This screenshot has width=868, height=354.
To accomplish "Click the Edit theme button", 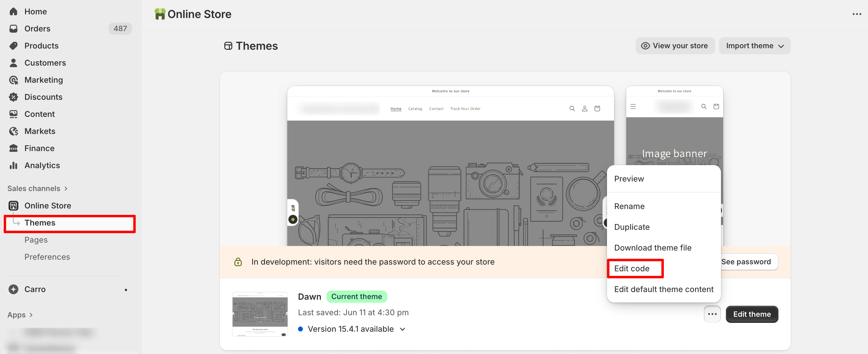I will [752, 314].
